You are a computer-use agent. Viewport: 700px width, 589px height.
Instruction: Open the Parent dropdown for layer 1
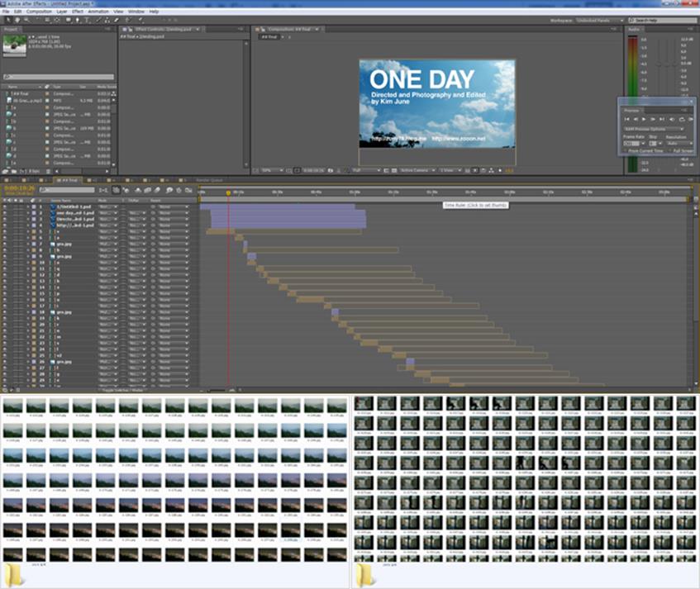pyautogui.click(x=173, y=207)
